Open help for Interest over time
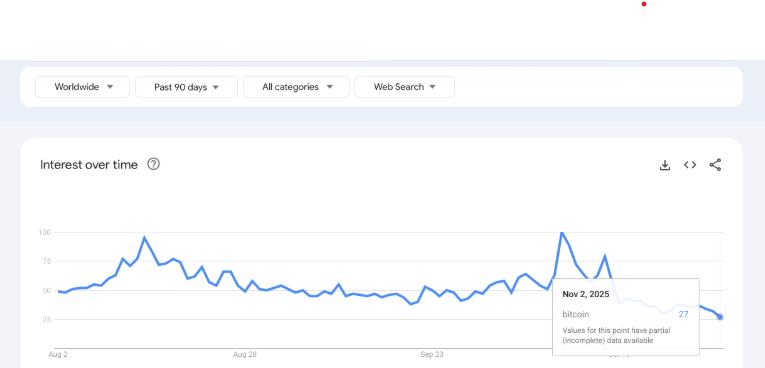 coord(154,164)
